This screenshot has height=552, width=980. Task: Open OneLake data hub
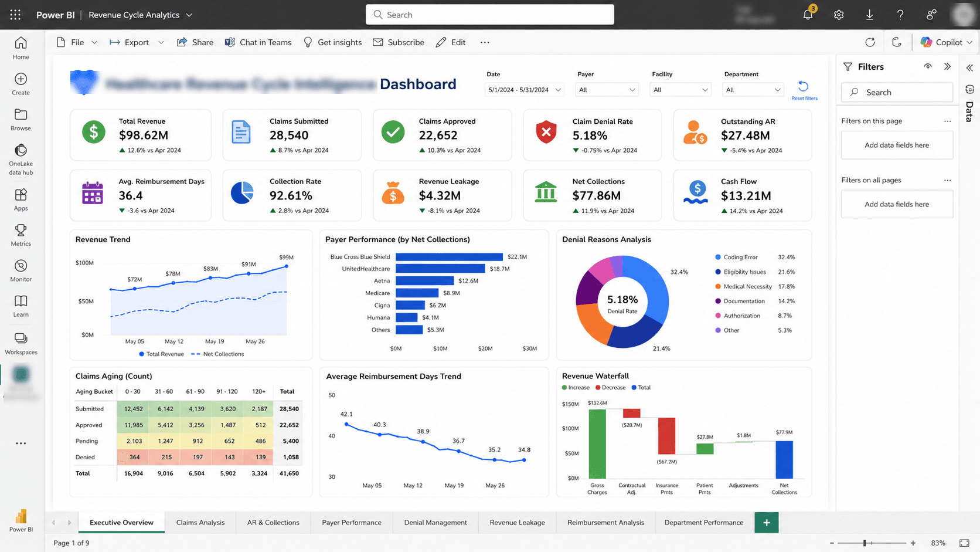21,160
